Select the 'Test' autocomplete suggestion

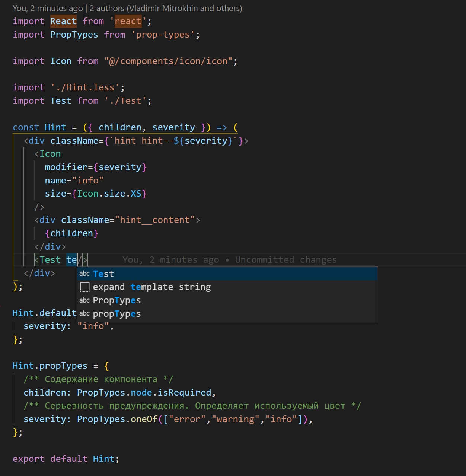(227, 274)
